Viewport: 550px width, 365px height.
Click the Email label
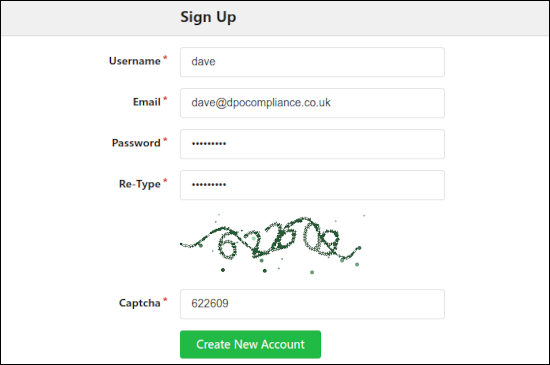pos(147,102)
